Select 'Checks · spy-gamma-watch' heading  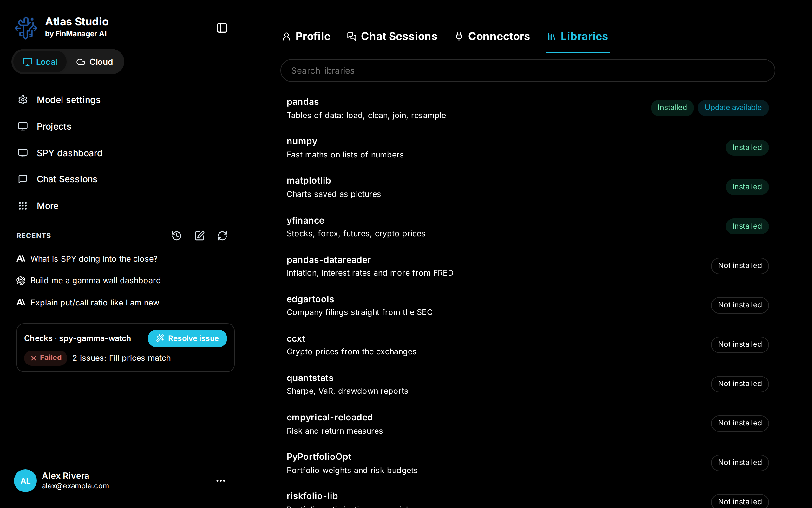coord(77,338)
